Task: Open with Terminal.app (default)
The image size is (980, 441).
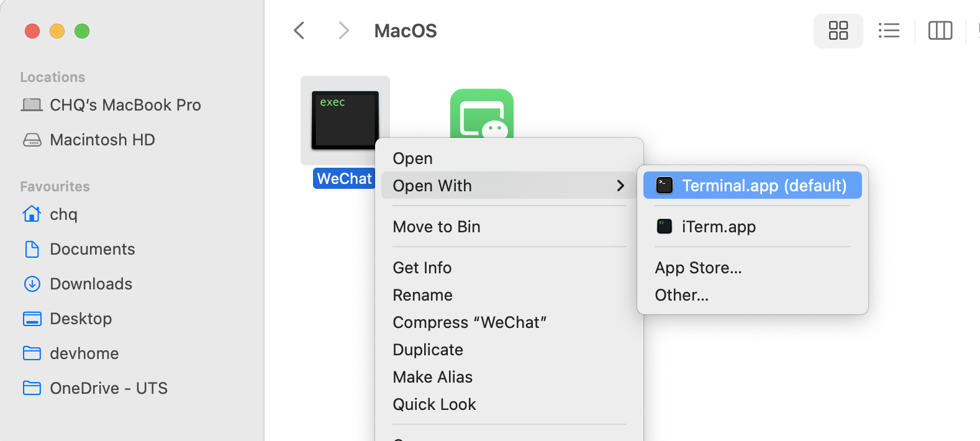Action: (x=752, y=186)
